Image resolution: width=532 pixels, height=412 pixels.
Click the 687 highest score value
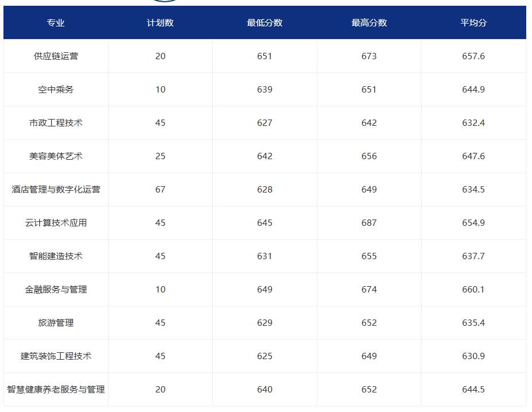pos(368,222)
